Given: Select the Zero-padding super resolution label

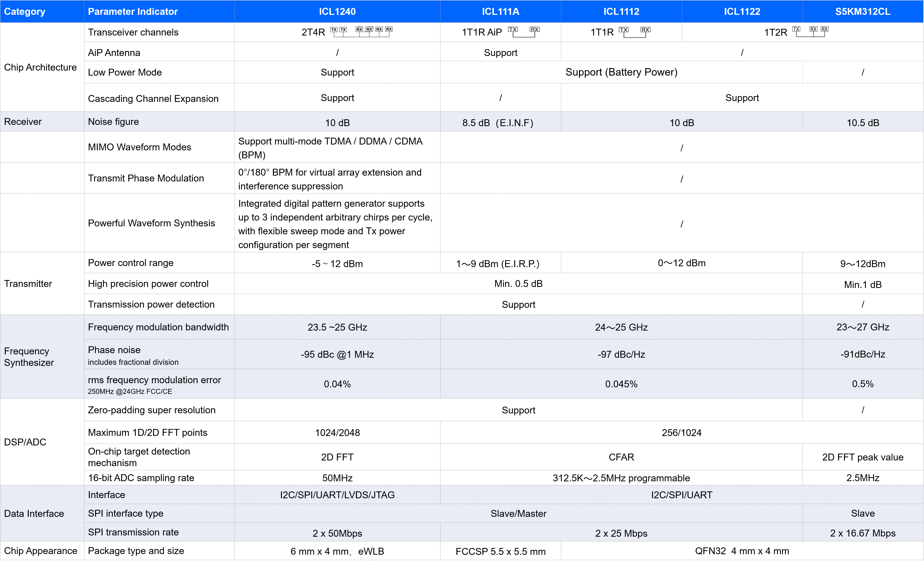Looking at the screenshot, I should coord(152,410).
